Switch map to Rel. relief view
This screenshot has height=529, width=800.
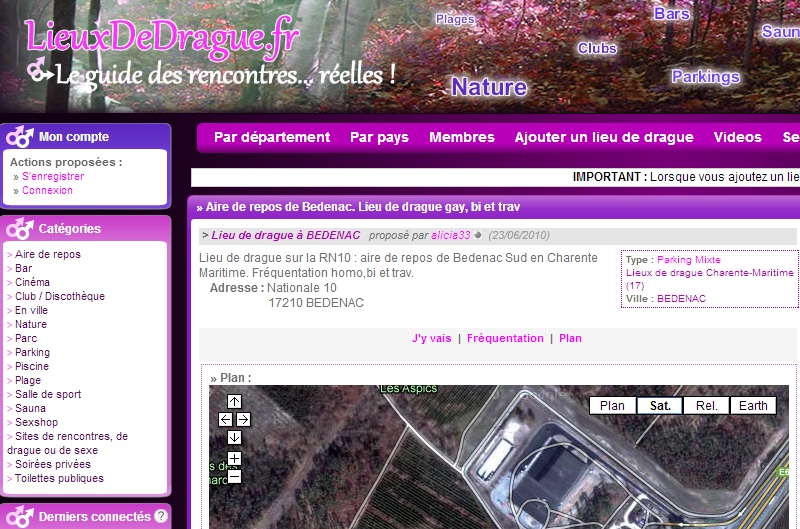click(x=707, y=406)
